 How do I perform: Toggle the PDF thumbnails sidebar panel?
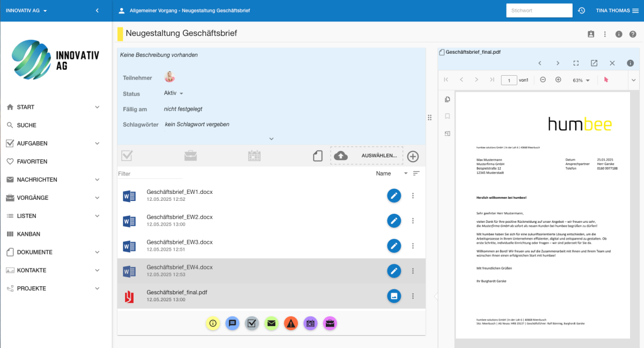(448, 99)
